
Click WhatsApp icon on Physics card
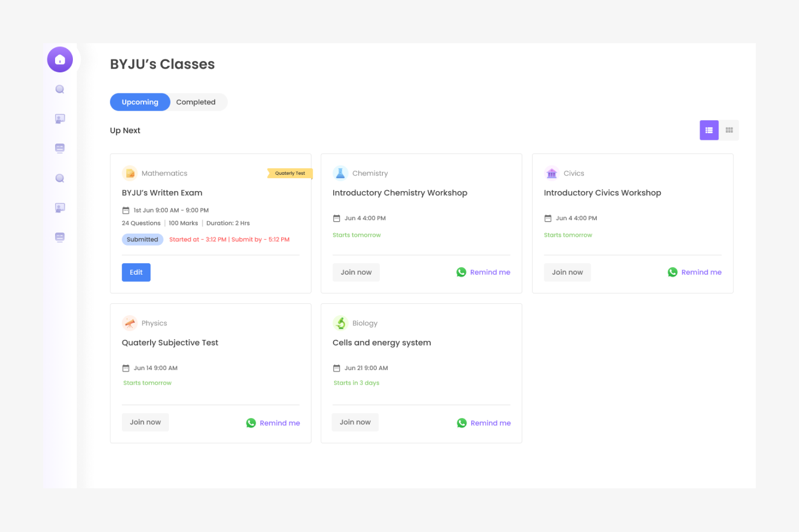click(x=251, y=423)
